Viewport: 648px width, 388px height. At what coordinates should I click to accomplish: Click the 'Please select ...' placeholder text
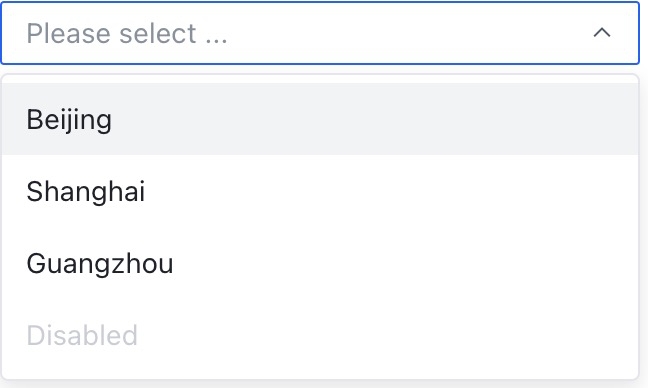(x=127, y=33)
